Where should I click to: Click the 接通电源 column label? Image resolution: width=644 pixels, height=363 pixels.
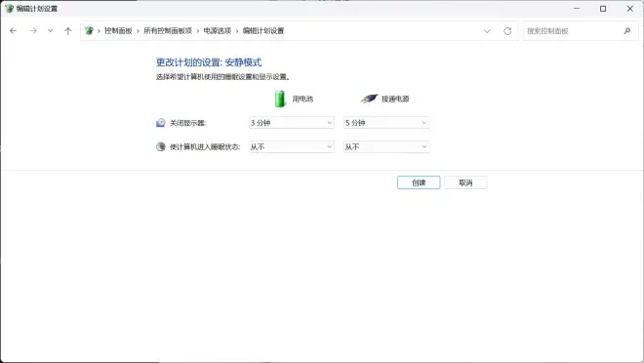coord(395,99)
